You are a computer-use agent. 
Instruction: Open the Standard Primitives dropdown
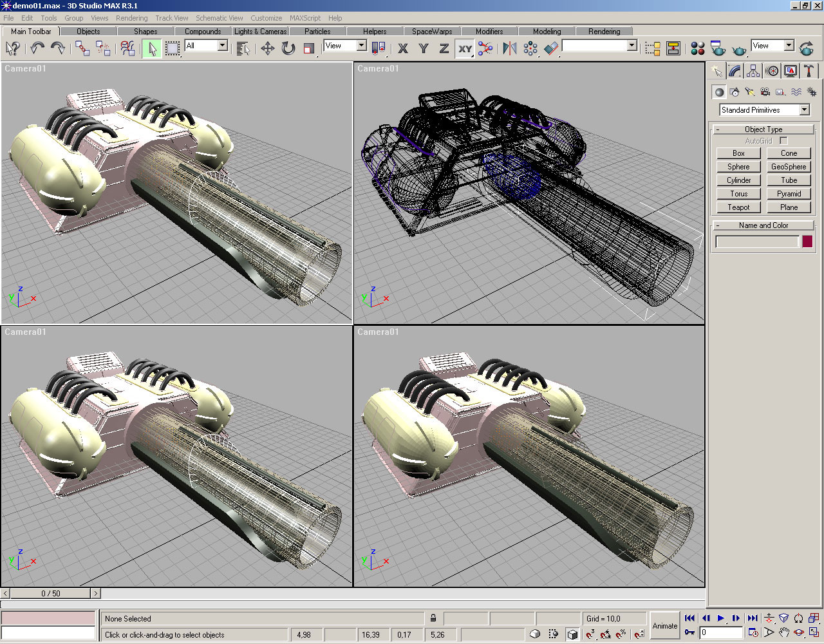pyautogui.click(x=804, y=110)
